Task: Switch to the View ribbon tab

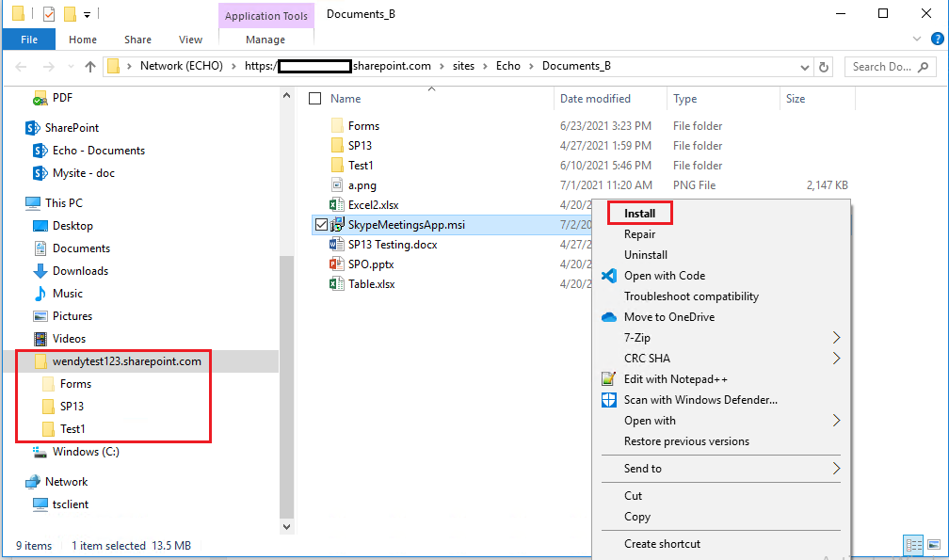Action: click(190, 40)
